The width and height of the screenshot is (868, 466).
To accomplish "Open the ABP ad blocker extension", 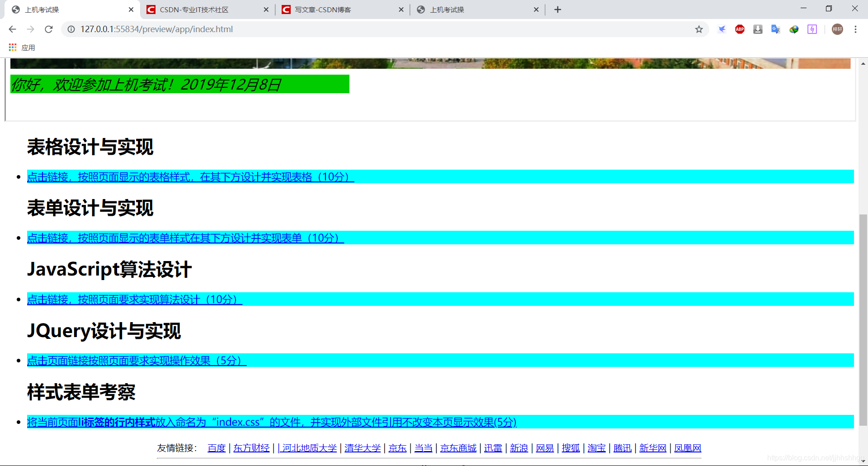I will click(740, 29).
